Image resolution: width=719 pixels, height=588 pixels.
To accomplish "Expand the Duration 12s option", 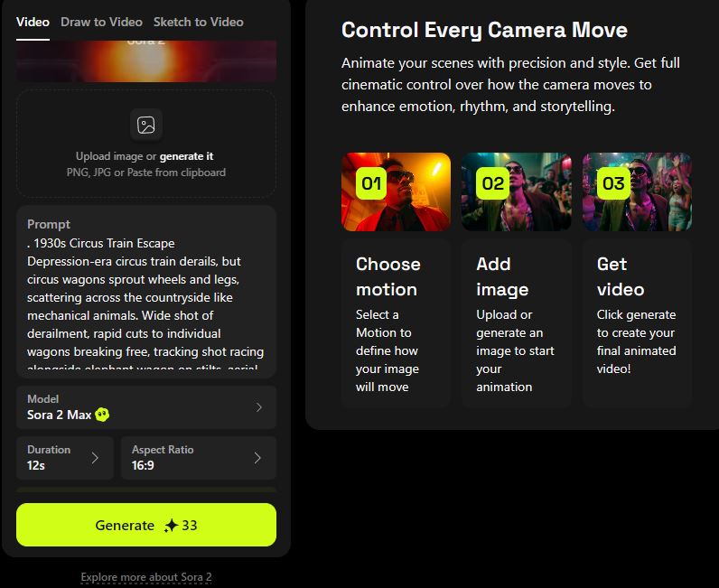I will 65,458.
